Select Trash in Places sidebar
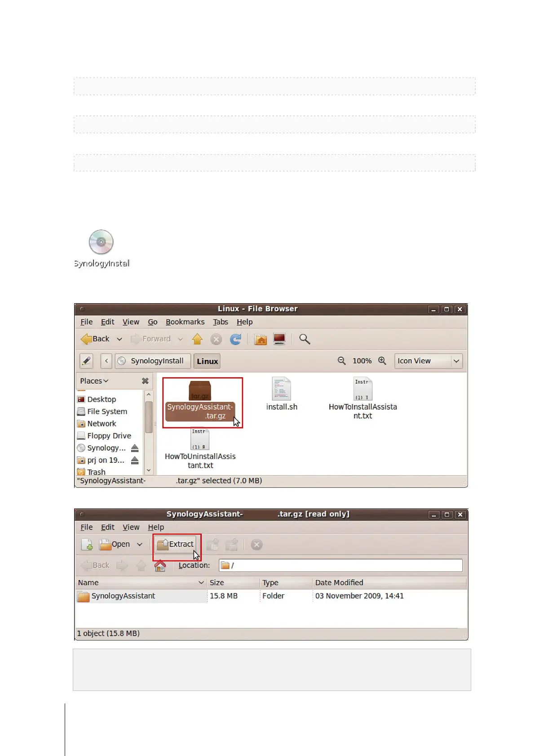 92,472
